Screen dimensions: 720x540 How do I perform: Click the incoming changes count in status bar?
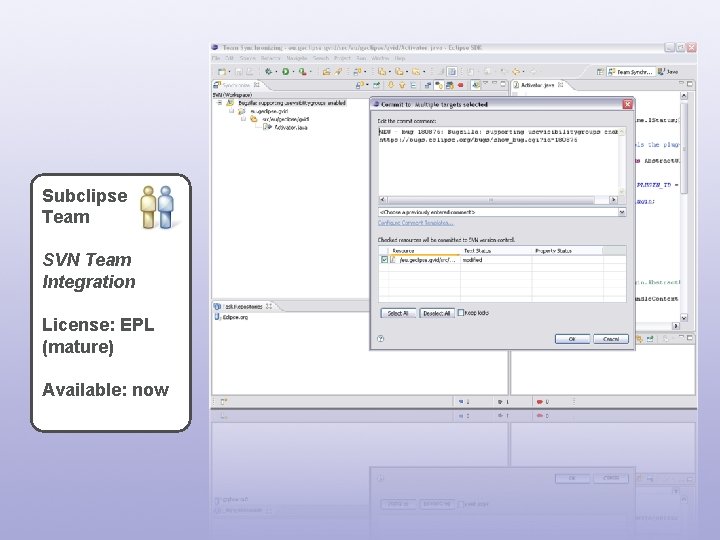464,402
